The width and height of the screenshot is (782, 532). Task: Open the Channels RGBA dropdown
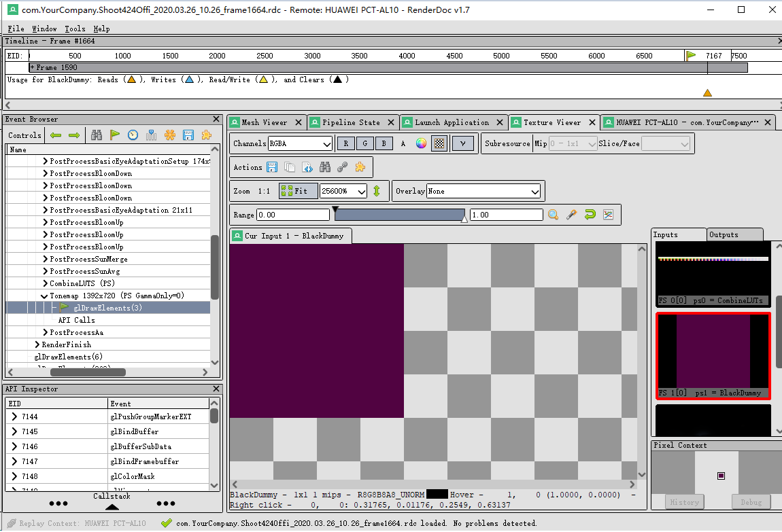(x=300, y=143)
